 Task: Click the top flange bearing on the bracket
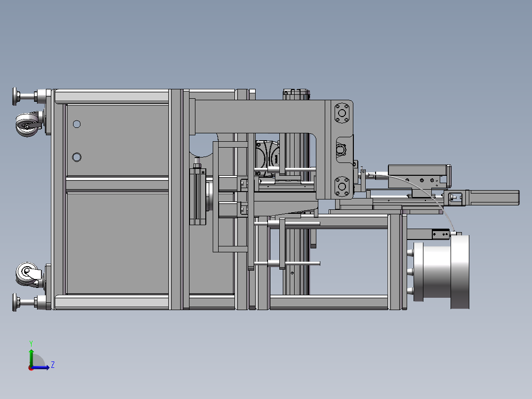(341, 113)
